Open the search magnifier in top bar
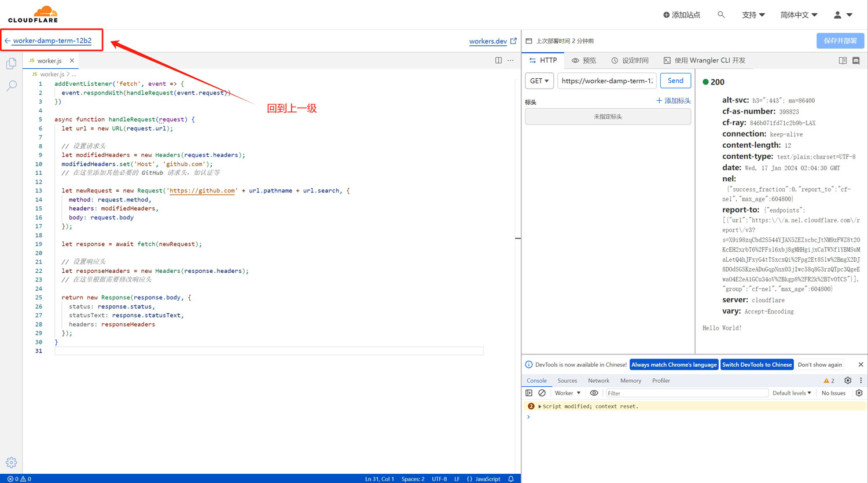The image size is (868, 483). tap(721, 14)
